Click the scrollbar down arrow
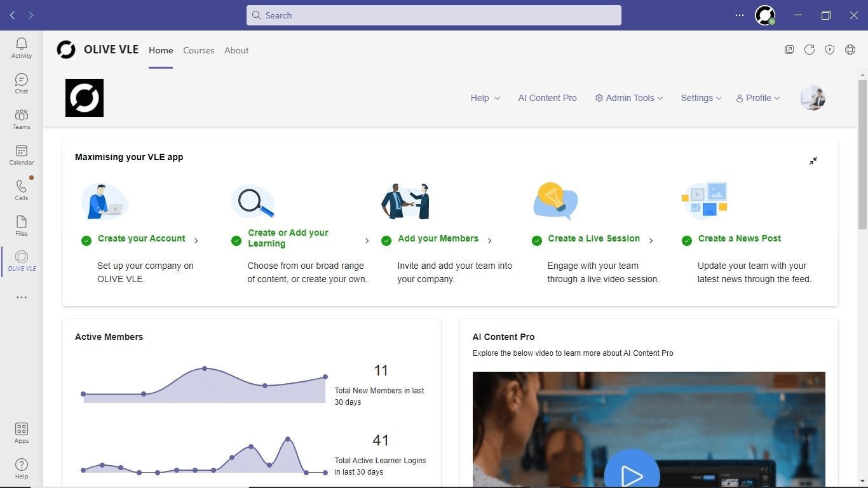Screen dimensions: 868x488 click(x=862, y=481)
